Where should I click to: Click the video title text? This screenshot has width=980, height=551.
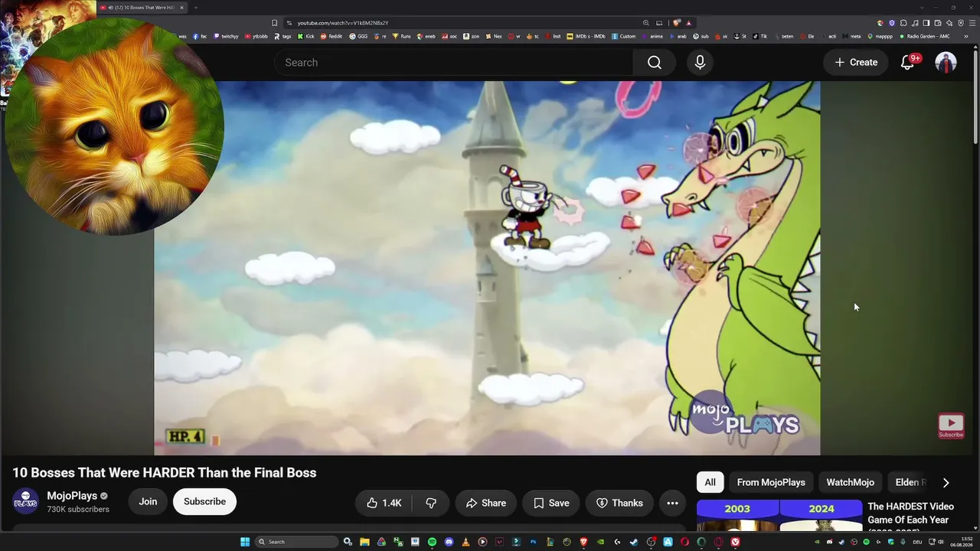coord(165,473)
